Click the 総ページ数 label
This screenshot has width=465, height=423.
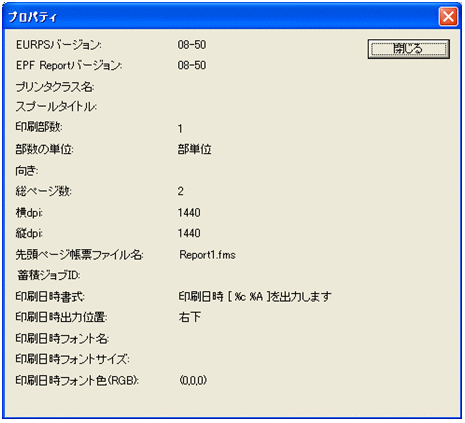pyautogui.click(x=44, y=191)
